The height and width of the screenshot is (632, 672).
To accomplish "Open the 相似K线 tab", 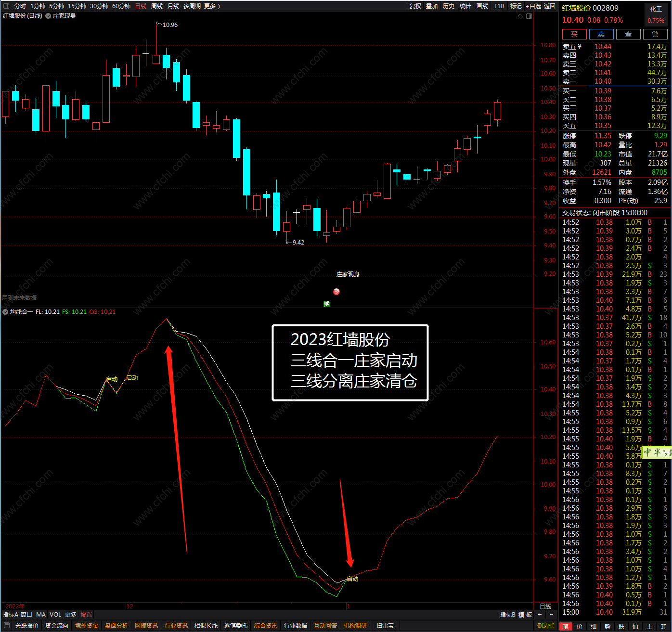I will click(x=206, y=626).
